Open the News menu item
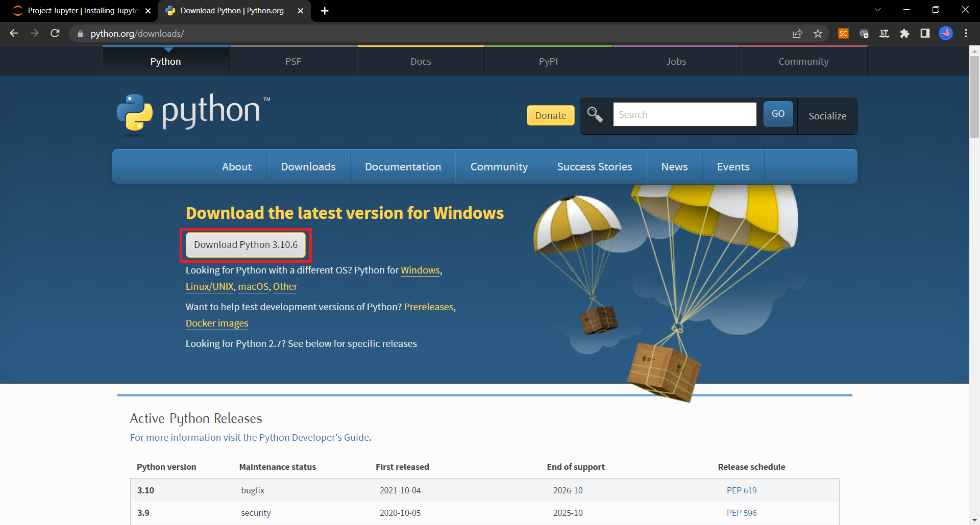This screenshot has height=525, width=980. point(674,167)
